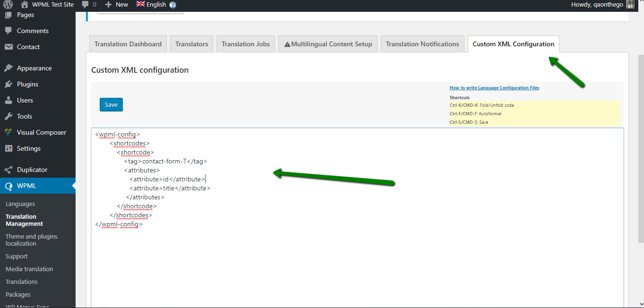Select the WPML menu label

[x=26, y=186]
